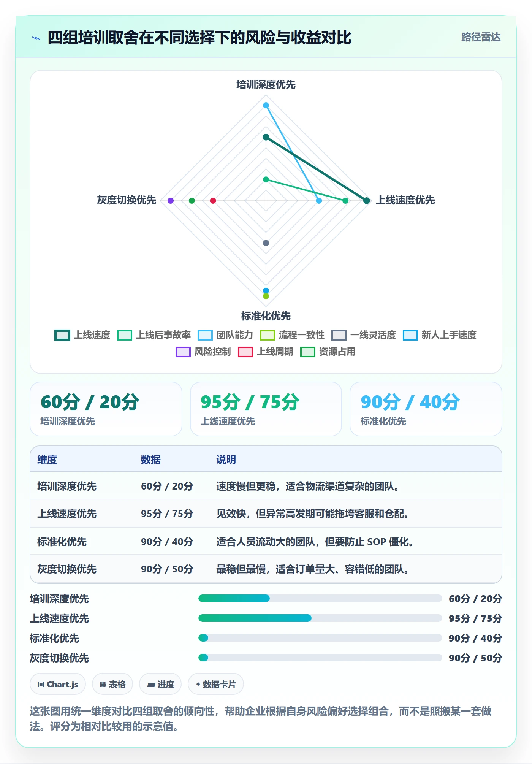Select the 95分 / 75分 data card
The height and width of the screenshot is (764, 532).
click(266, 409)
